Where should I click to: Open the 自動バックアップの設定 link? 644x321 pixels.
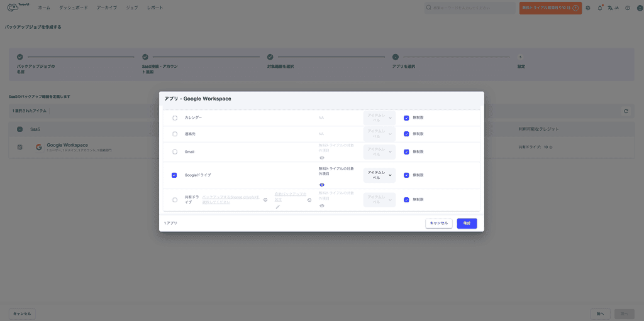[291, 197]
